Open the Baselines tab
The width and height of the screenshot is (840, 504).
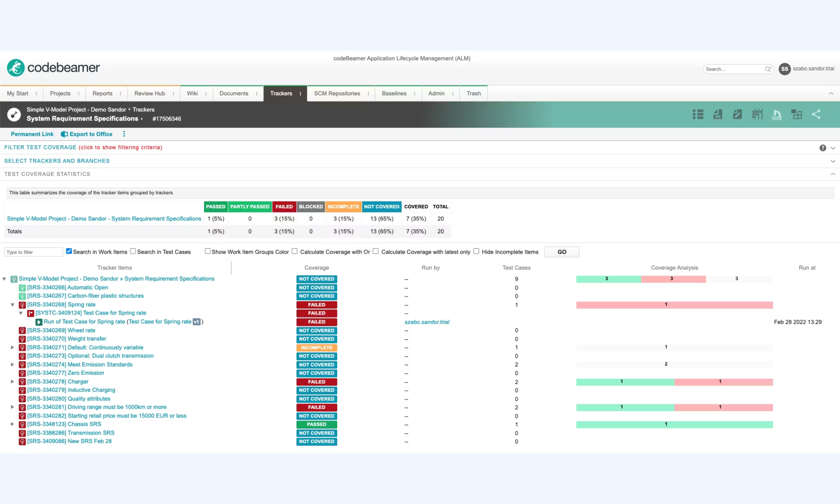394,94
